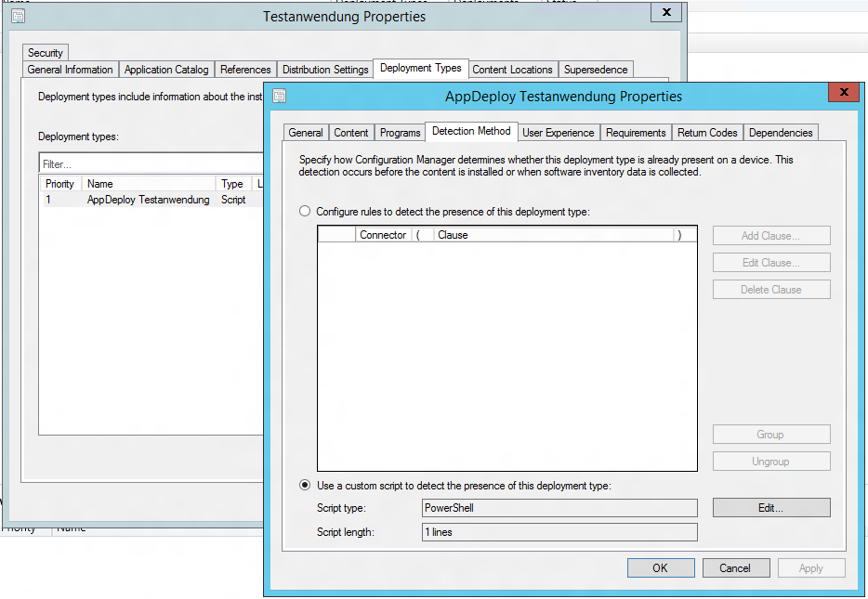Click the Delete Clause button
The height and width of the screenshot is (599, 868).
(x=771, y=289)
